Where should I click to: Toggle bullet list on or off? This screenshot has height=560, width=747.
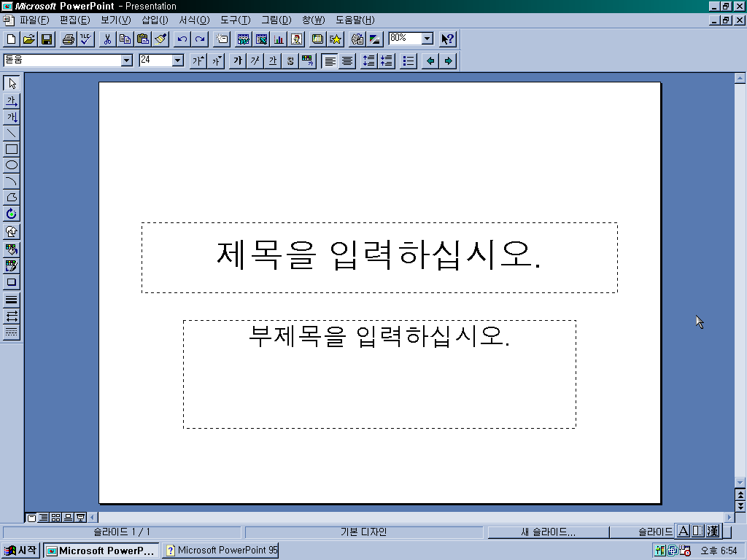click(409, 61)
